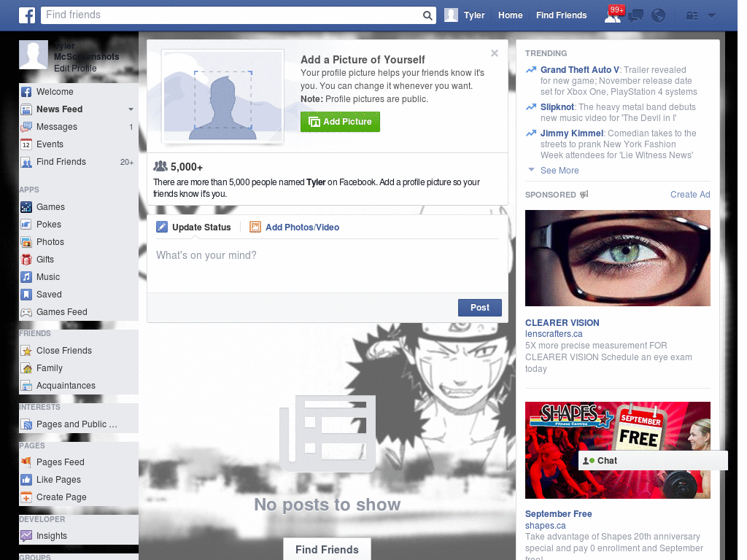Open the Grand Theft Auto V trend

coord(579,70)
